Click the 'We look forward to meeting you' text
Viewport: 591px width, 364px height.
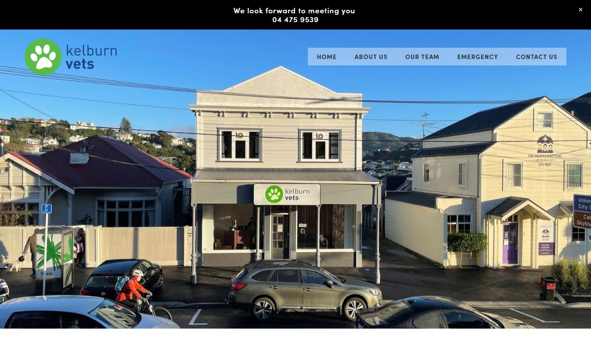pos(294,10)
